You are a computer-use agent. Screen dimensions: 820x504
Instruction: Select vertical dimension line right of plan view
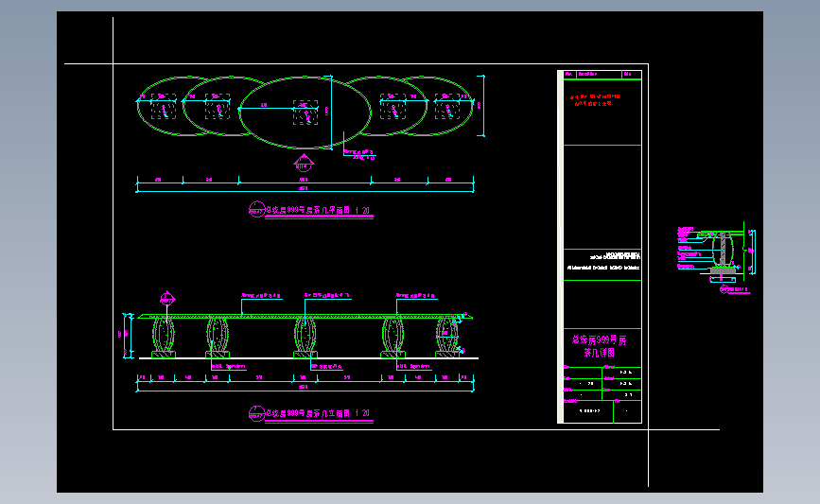(x=481, y=106)
